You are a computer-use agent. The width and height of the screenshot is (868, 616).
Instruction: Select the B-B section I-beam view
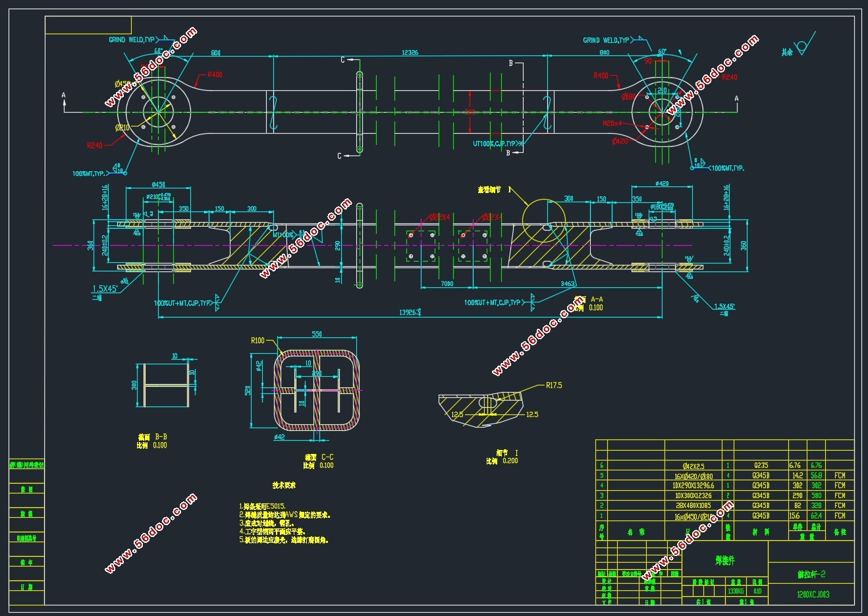tap(166, 385)
